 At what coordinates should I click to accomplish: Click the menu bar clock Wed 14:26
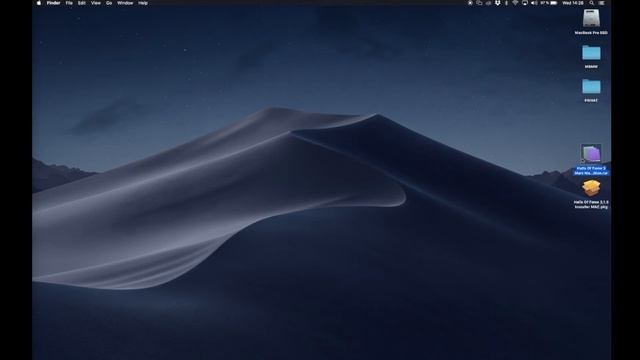tap(573, 3)
